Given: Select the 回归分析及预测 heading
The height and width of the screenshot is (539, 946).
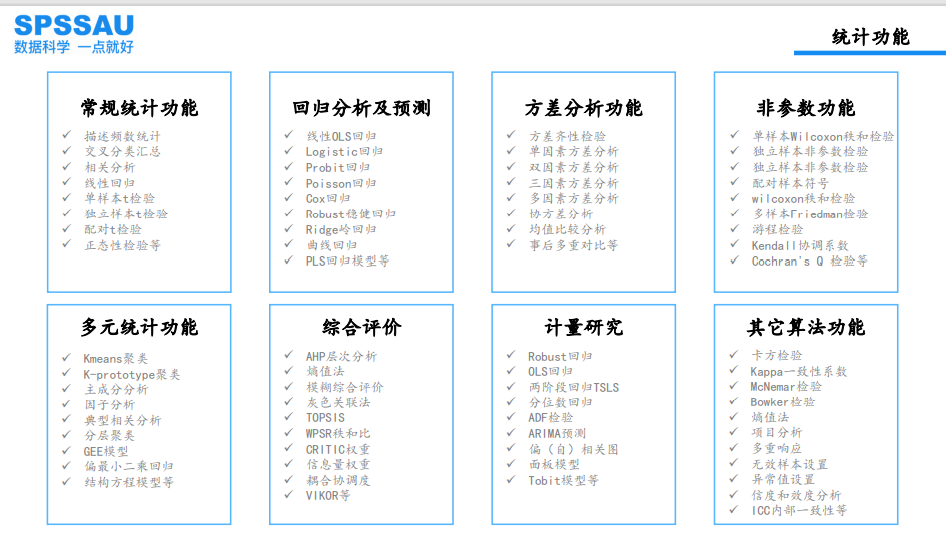Looking at the screenshot, I should (361, 108).
